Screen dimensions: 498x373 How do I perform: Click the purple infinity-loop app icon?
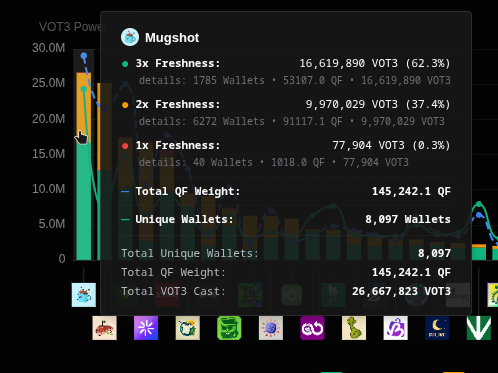point(312,328)
